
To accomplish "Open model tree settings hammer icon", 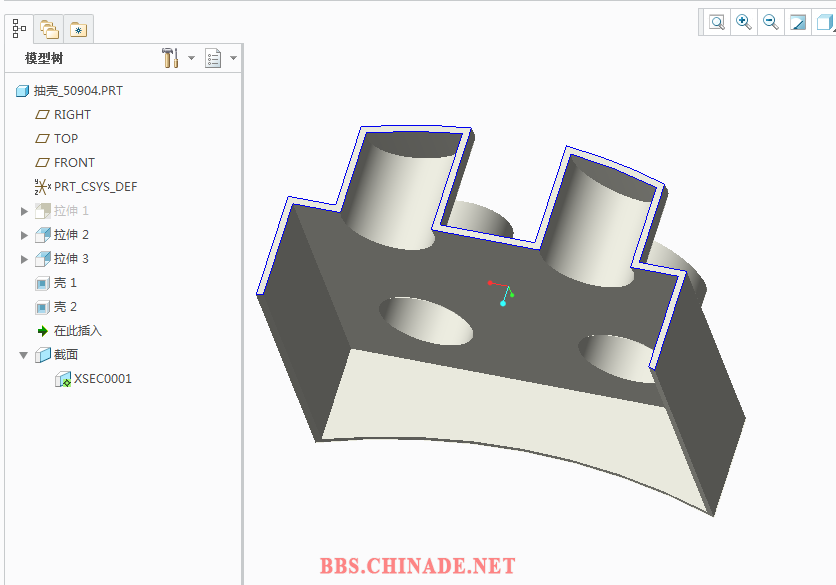I will click(170, 58).
